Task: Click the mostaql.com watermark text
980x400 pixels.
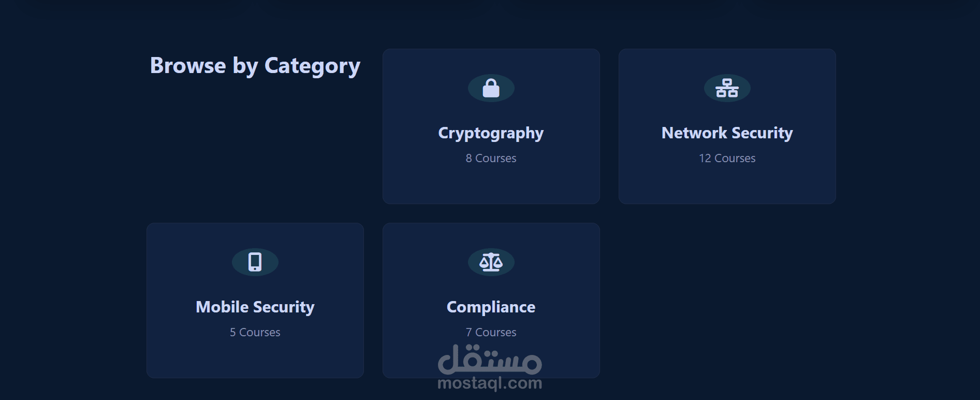Action: point(490,383)
